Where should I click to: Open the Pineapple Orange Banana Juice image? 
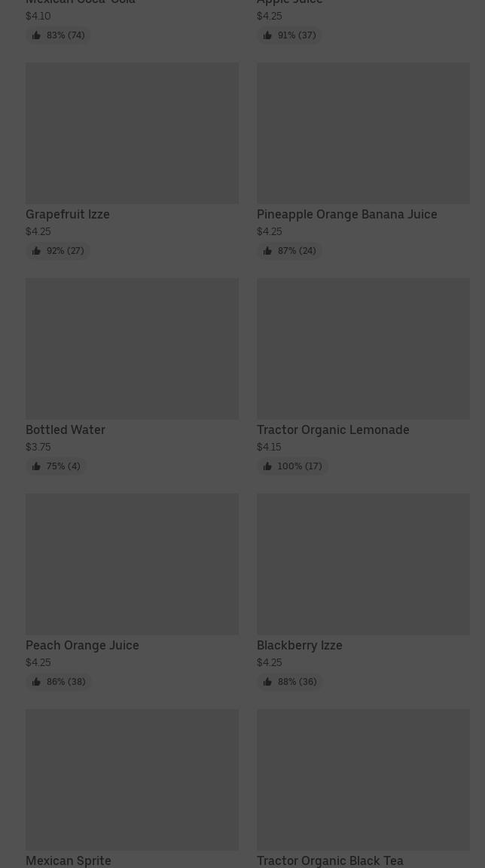pyautogui.click(x=363, y=133)
